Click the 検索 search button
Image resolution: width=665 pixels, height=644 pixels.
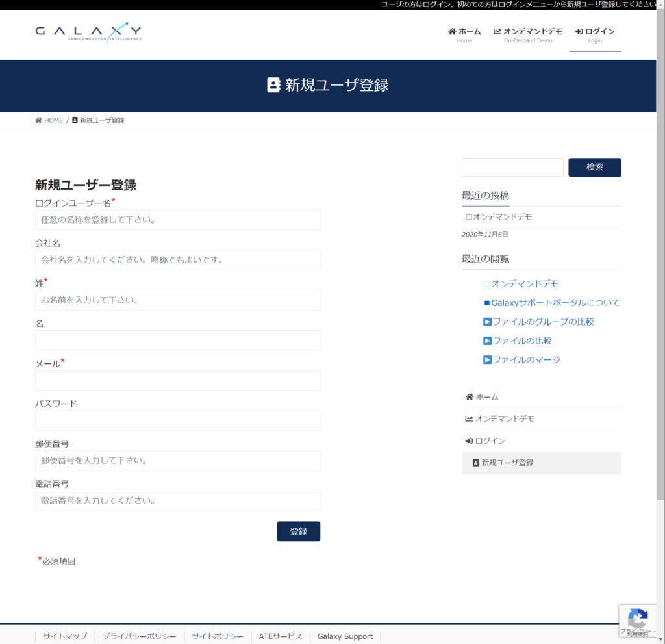[x=594, y=167]
